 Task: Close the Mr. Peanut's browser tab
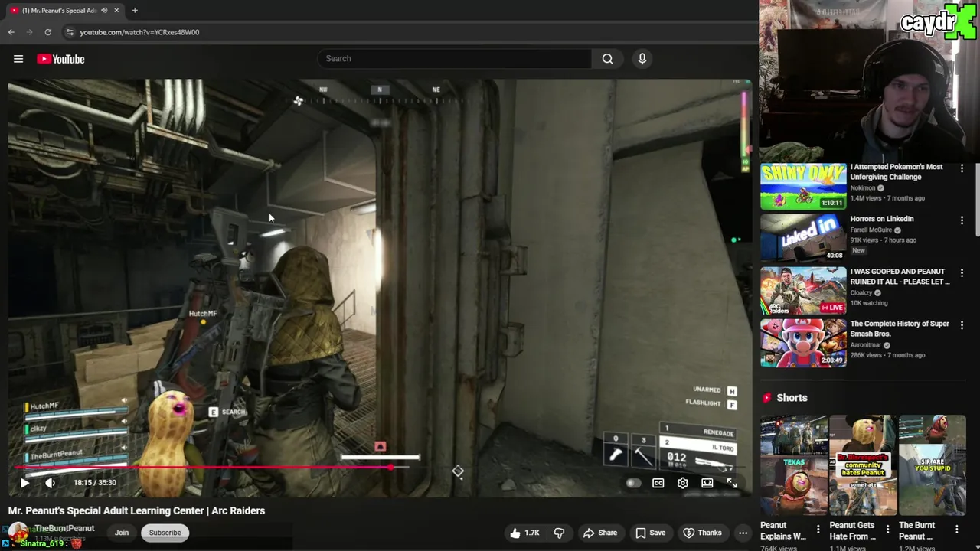(x=115, y=11)
